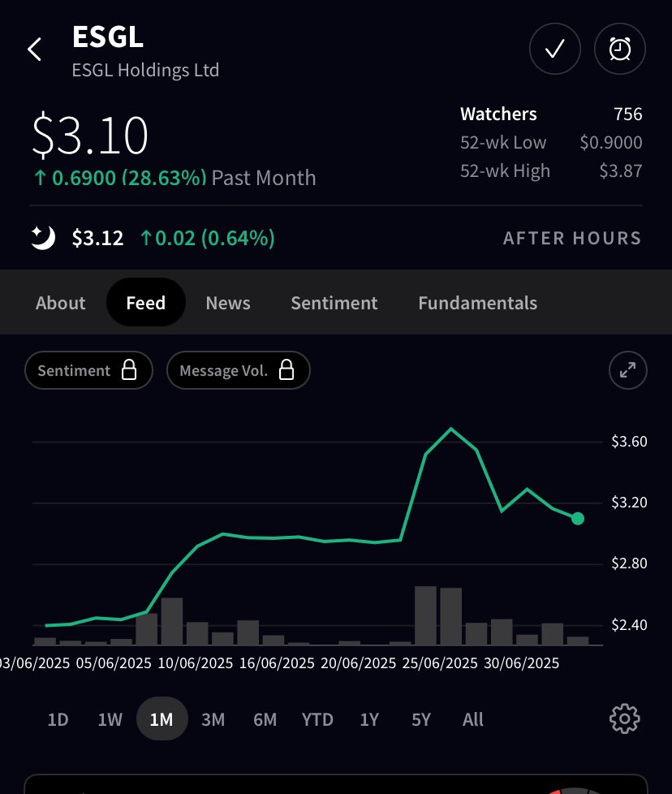Tap the $3.60 axis label
Screen dimensions: 672x794
[629, 442]
